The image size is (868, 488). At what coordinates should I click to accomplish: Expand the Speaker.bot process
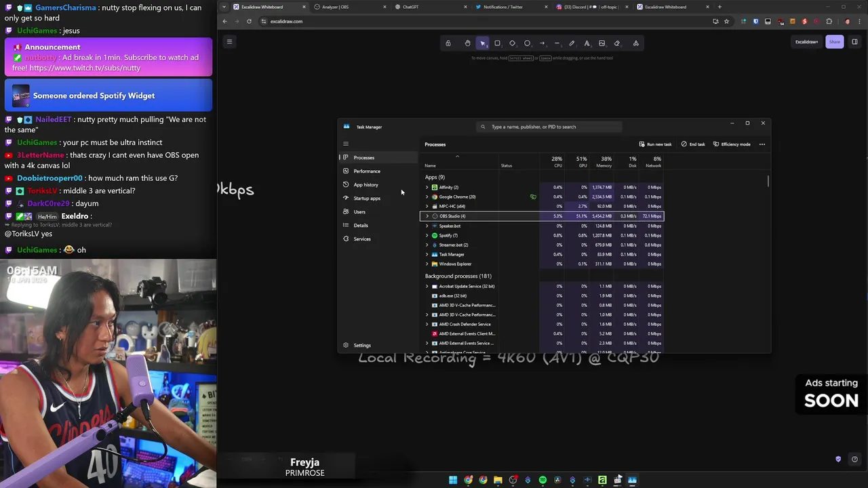427,226
